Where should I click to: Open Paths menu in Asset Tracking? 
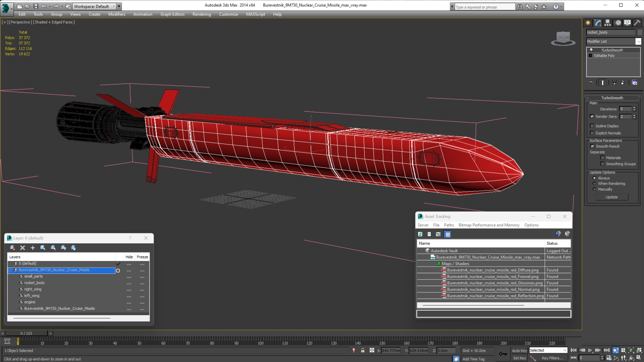pyautogui.click(x=449, y=225)
